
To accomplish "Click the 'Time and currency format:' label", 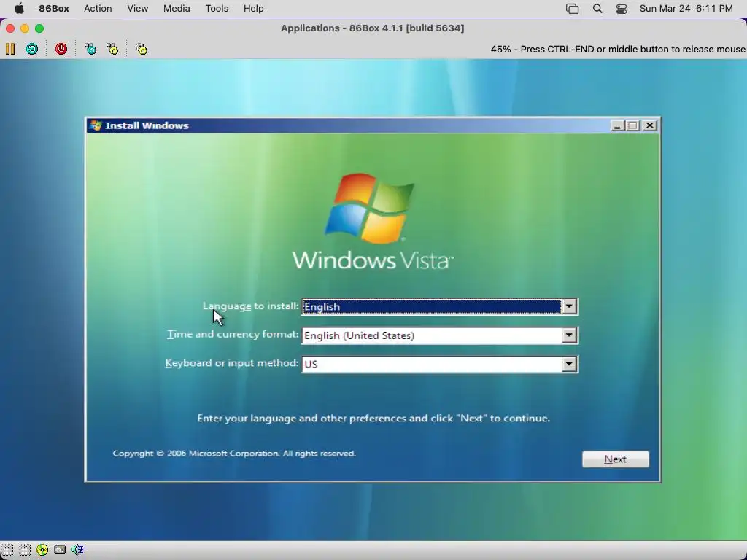I will (233, 334).
